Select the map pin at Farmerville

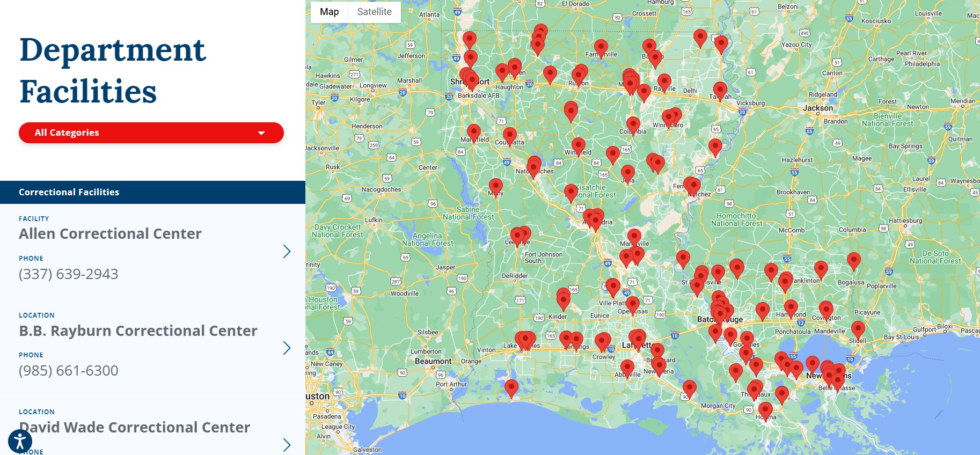601,48
